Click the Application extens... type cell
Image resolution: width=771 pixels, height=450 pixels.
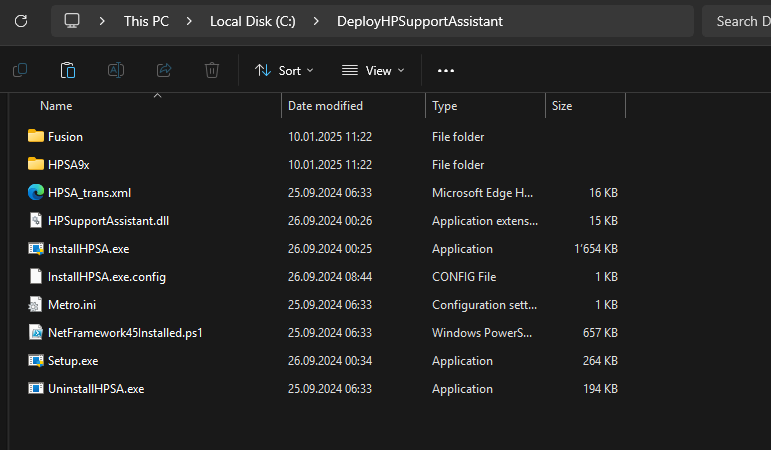click(x=485, y=221)
